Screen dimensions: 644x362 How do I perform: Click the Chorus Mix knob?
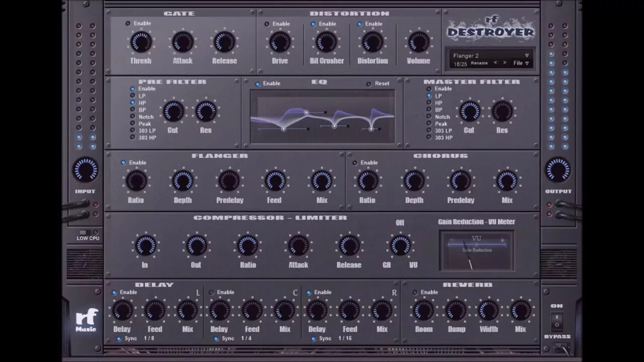coord(507,180)
